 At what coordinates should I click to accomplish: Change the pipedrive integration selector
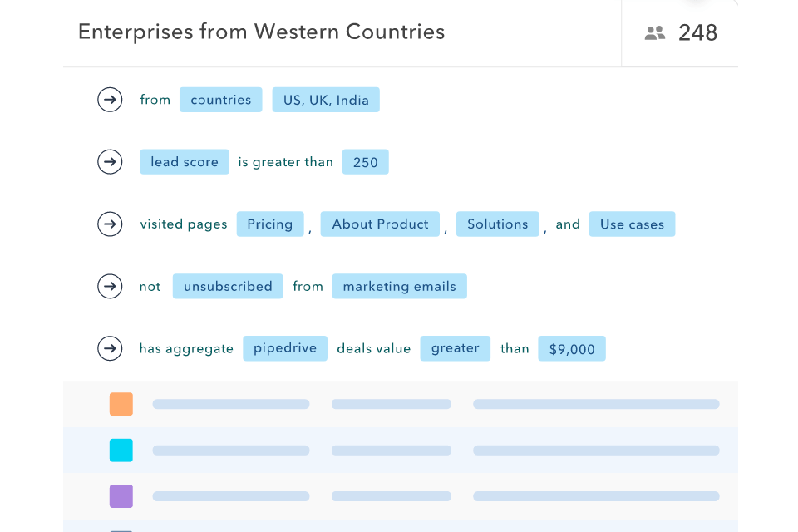[x=285, y=348]
